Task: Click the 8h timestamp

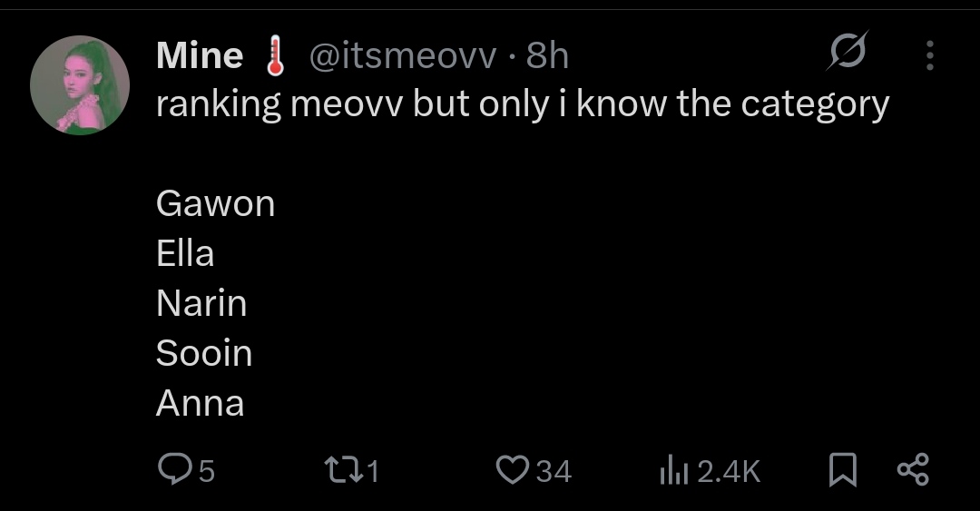Action: click(547, 56)
